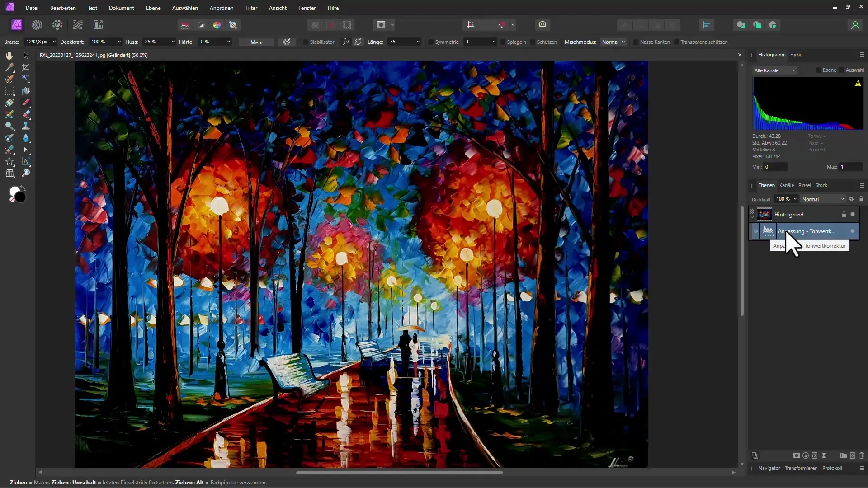Select the Mesh Warp tool

click(x=9, y=173)
